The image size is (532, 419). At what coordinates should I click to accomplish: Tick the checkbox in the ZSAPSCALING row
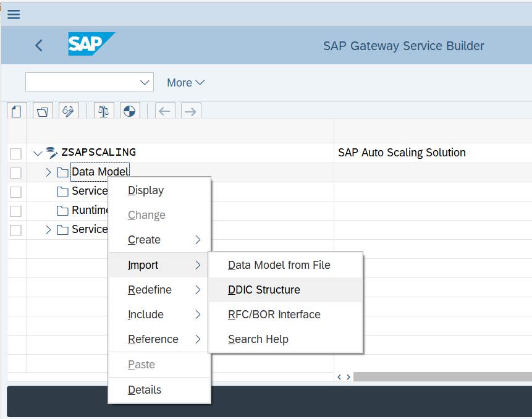point(15,154)
